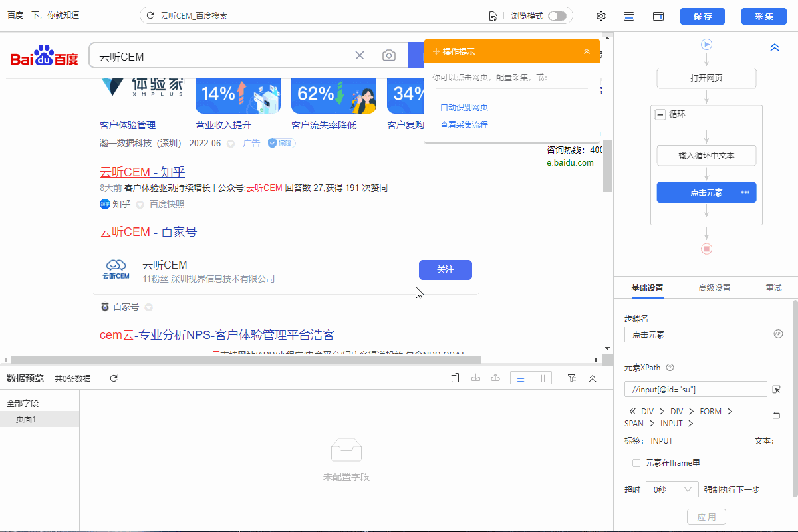Open the 超时 0秒 dropdown
This screenshot has height=532, width=798.
672,489
